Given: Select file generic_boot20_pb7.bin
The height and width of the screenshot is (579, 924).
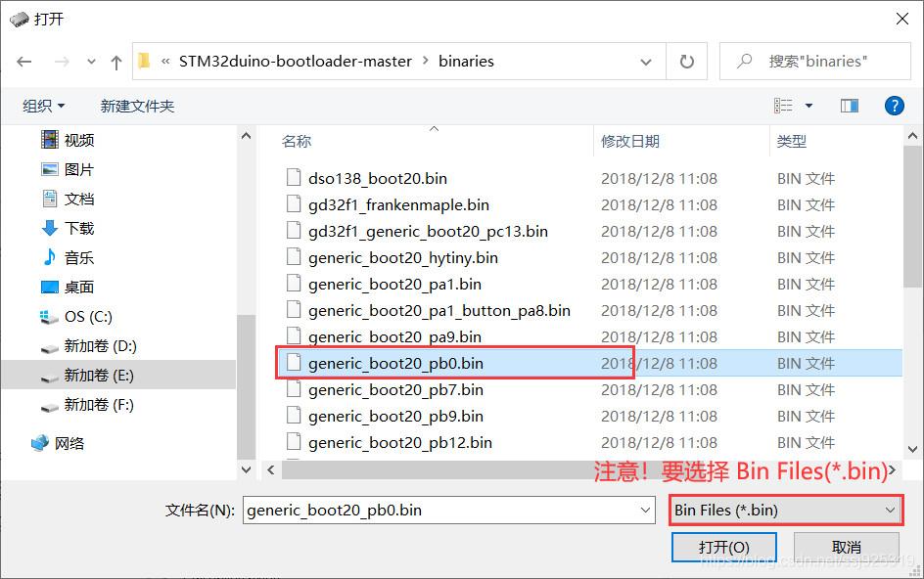Looking at the screenshot, I should coord(396,390).
